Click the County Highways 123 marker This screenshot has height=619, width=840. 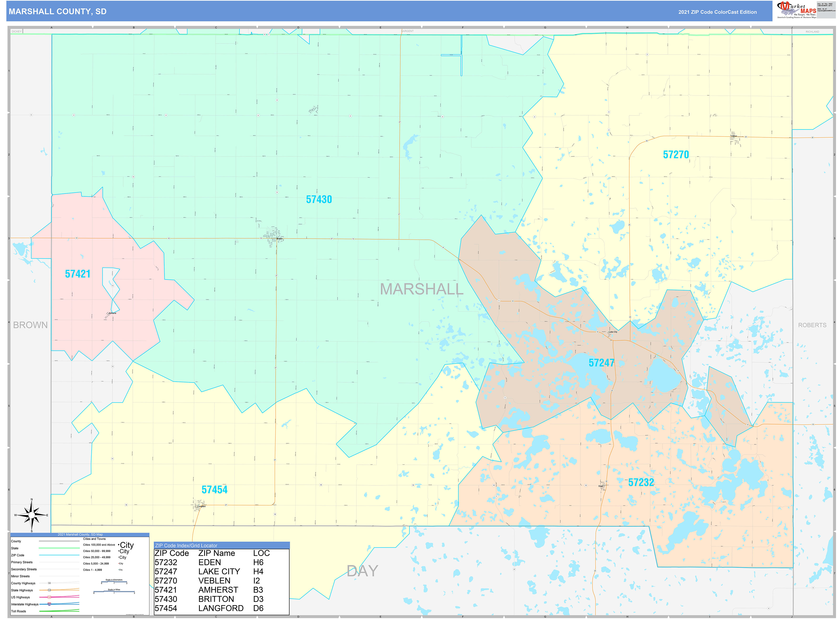pyautogui.click(x=49, y=583)
